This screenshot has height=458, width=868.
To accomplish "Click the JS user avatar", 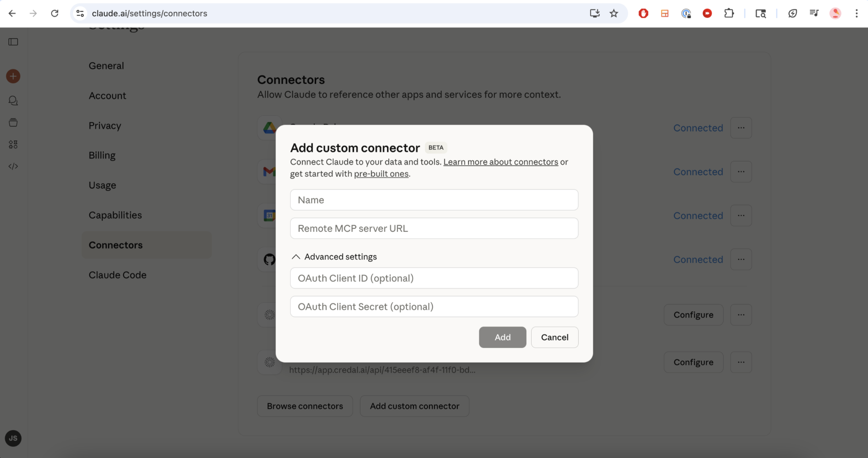I will [x=13, y=438].
